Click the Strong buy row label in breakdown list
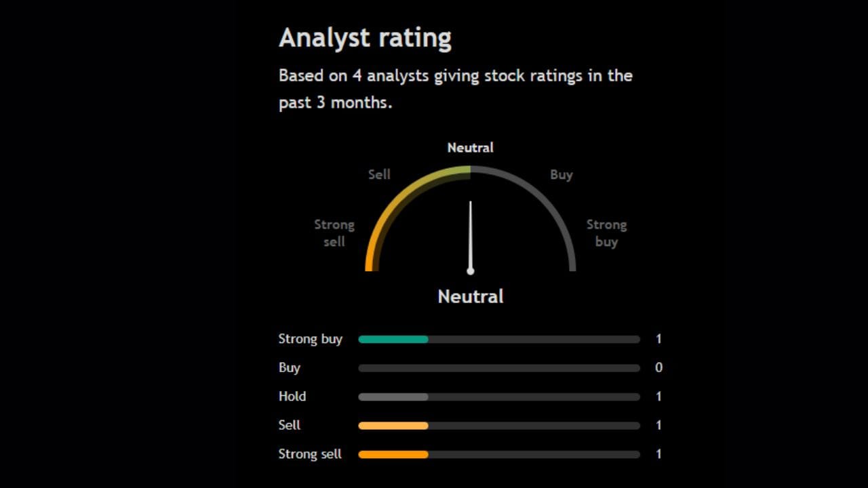 [x=310, y=339]
